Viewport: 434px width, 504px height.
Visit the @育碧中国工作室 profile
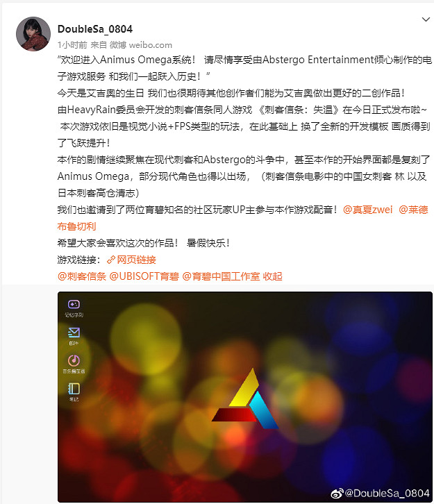coord(221,276)
